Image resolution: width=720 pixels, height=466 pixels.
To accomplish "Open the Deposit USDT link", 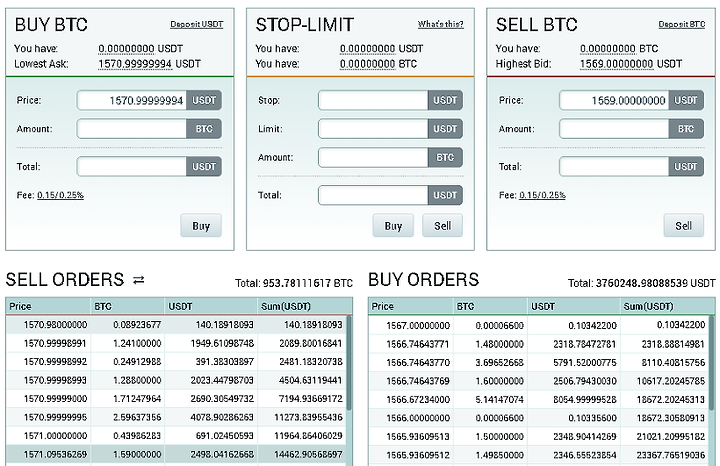I will 197,24.
